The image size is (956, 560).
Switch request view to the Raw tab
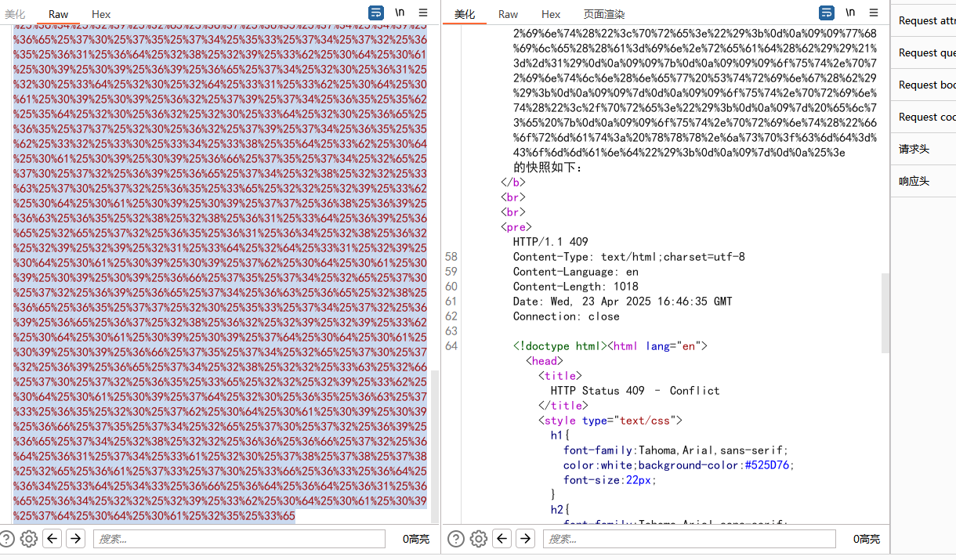pos(58,14)
